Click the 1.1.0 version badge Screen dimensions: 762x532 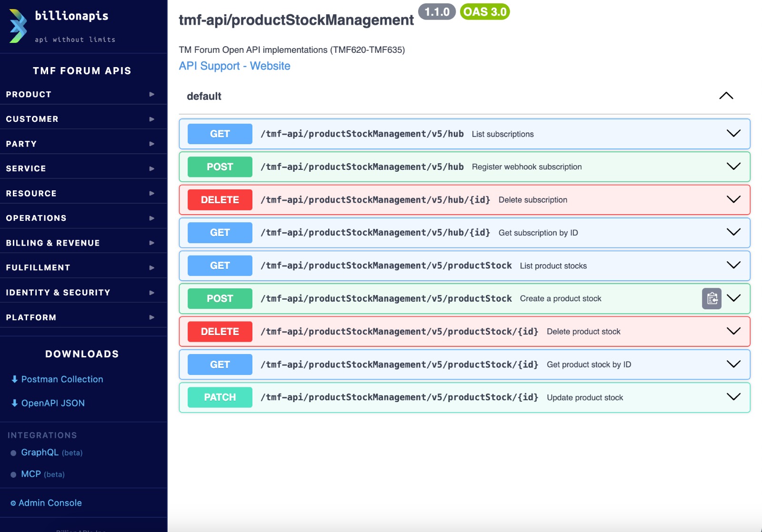437,12
